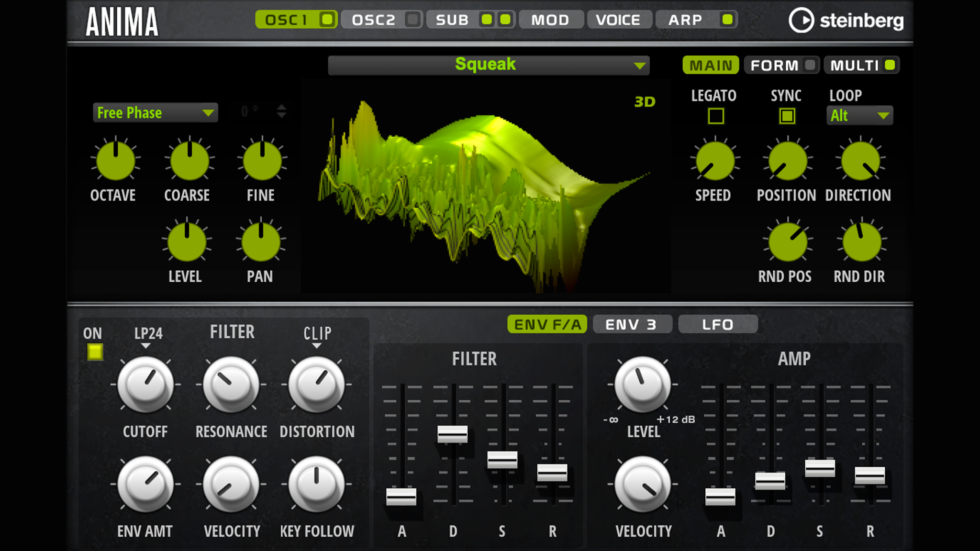Turn off the filter ON switch
The width and height of the screenshot is (980, 551).
point(95,353)
